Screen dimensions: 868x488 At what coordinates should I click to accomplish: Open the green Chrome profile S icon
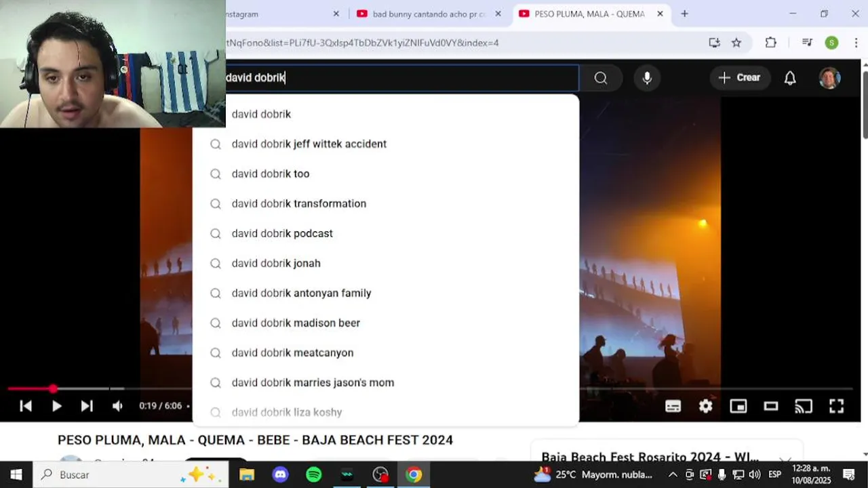click(831, 43)
